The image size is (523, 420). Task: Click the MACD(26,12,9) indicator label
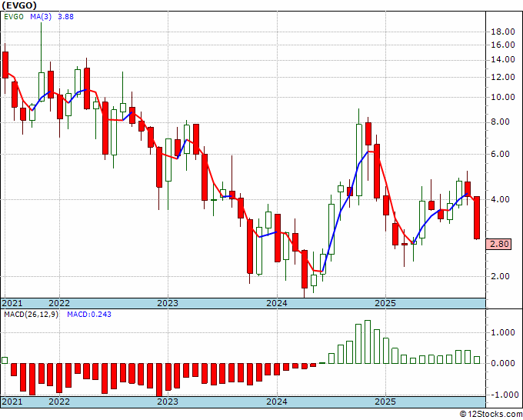pos(31,315)
